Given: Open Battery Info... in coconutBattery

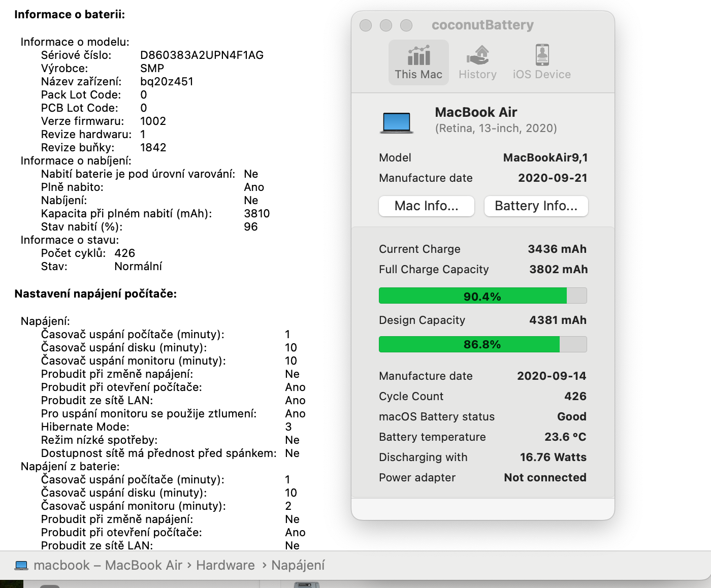Looking at the screenshot, I should coord(536,206).
